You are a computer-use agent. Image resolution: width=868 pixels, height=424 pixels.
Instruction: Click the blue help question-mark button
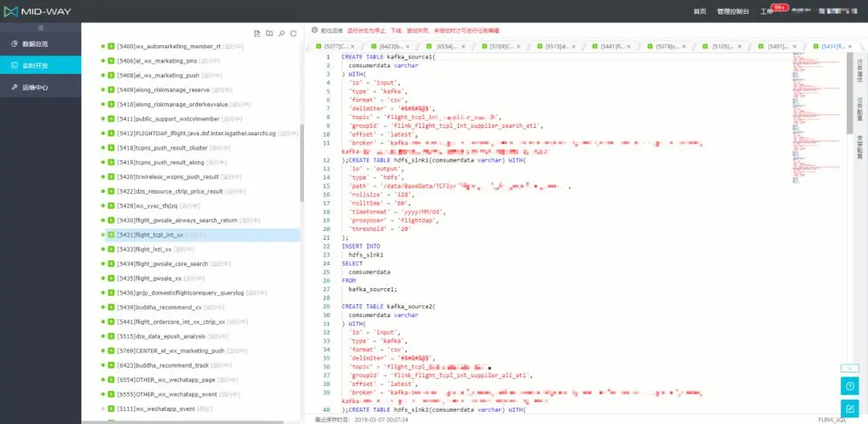850,385
